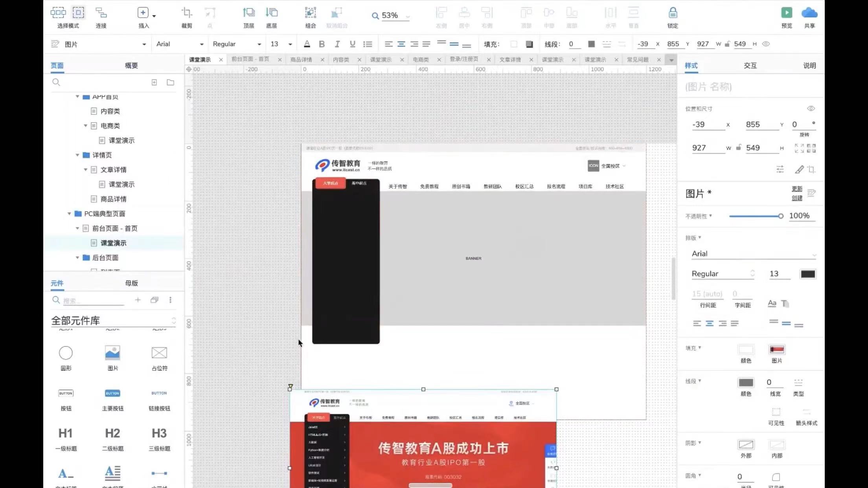Screen dimensions: 868x488
Task: Toggle italic text formatting
Action: pos(337,44)
